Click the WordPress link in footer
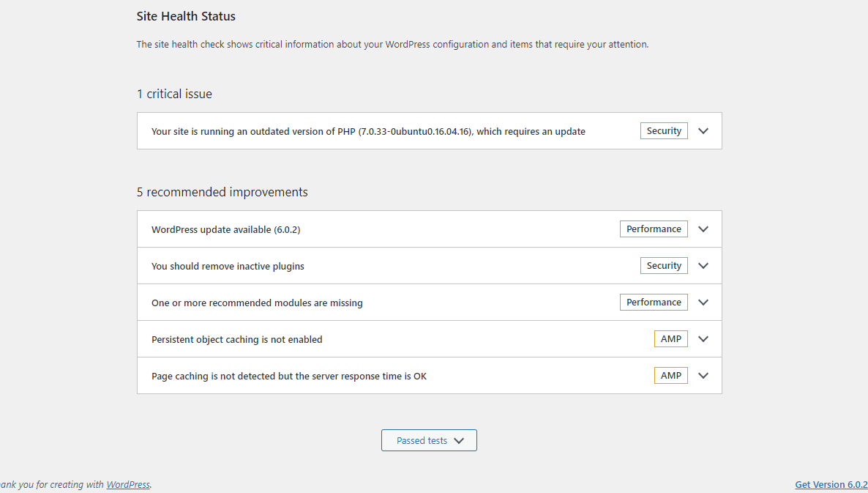Viewport: 868px width, 493px height. [x=128, y=484]
